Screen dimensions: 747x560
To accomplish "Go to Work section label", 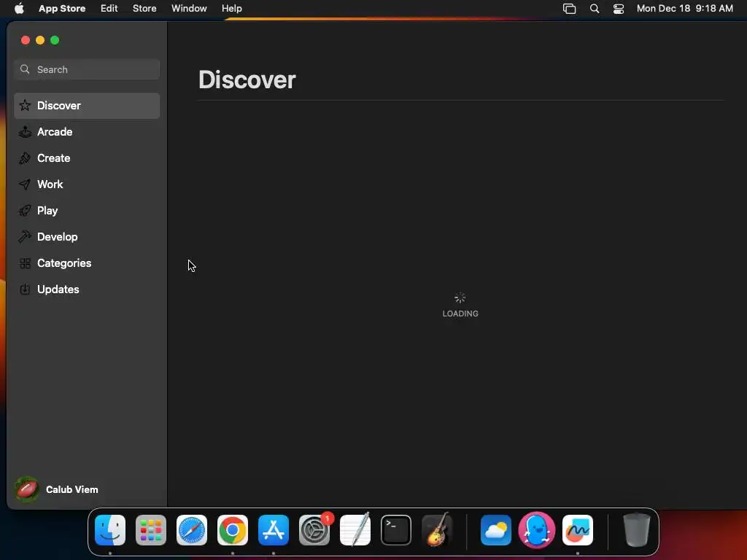I will pos(50,184).
